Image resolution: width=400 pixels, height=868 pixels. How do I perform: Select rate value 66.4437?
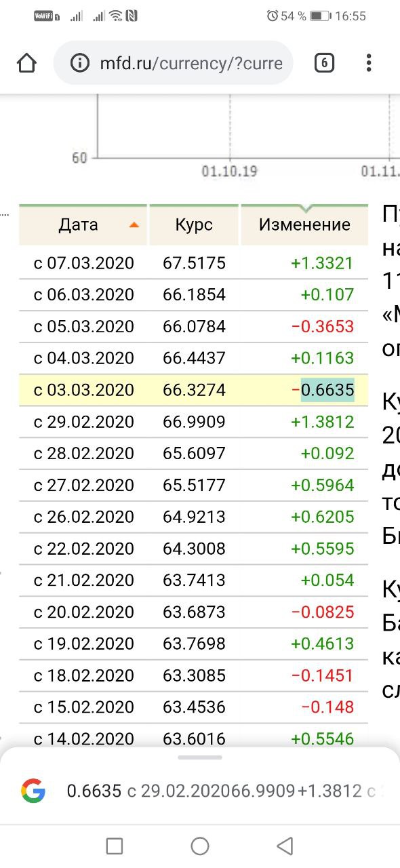point(194,358)
